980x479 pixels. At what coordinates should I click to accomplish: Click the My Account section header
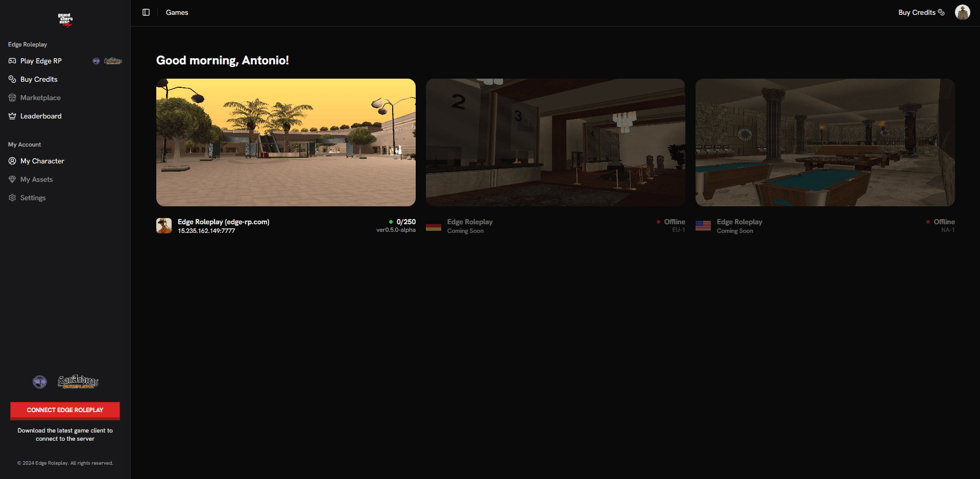click(x=25, y=145)
